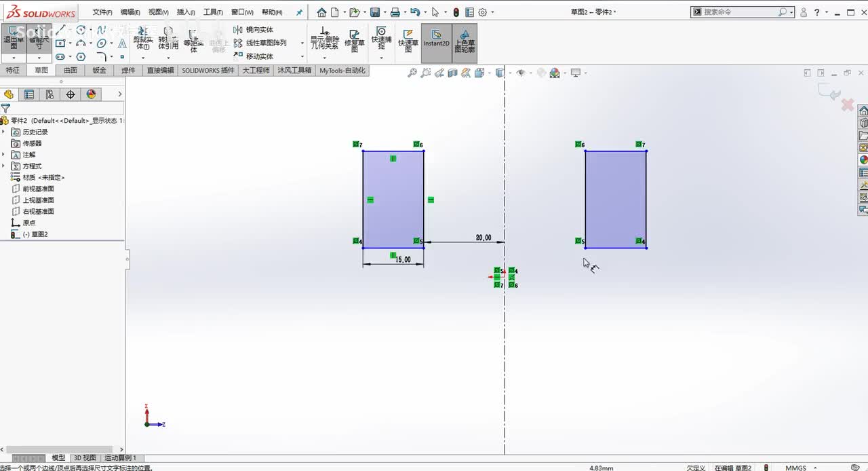
Task: Select 草图2 (Sketch2) in feature tree
Action: [30, 234]
